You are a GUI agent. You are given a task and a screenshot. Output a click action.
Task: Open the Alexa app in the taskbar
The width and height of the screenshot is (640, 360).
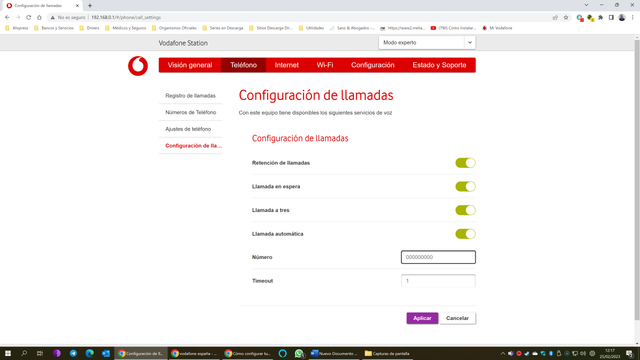(x=282, y=353)
